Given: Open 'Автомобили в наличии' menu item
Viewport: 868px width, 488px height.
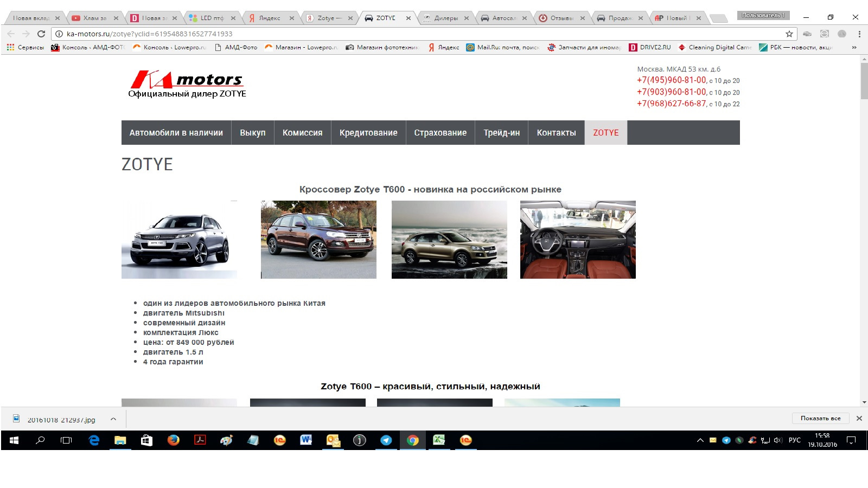Looking at the screenshot, I should 176,132.
